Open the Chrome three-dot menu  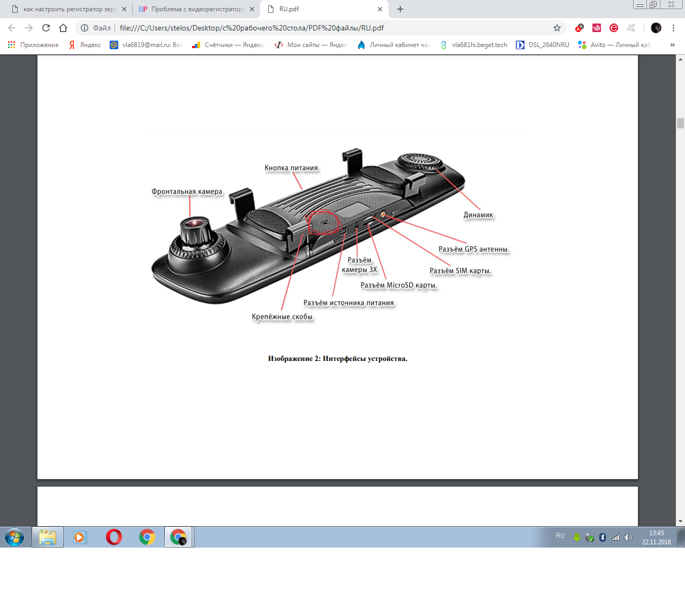(673, 28)
